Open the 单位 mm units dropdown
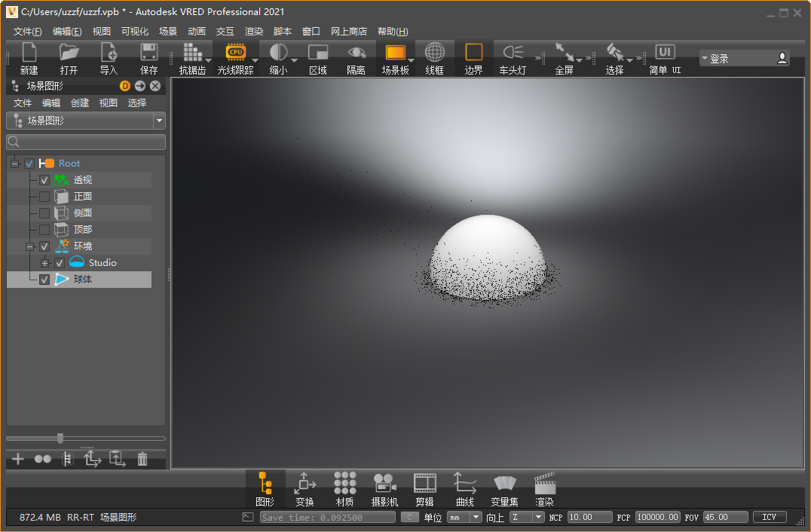 (464, 517)
